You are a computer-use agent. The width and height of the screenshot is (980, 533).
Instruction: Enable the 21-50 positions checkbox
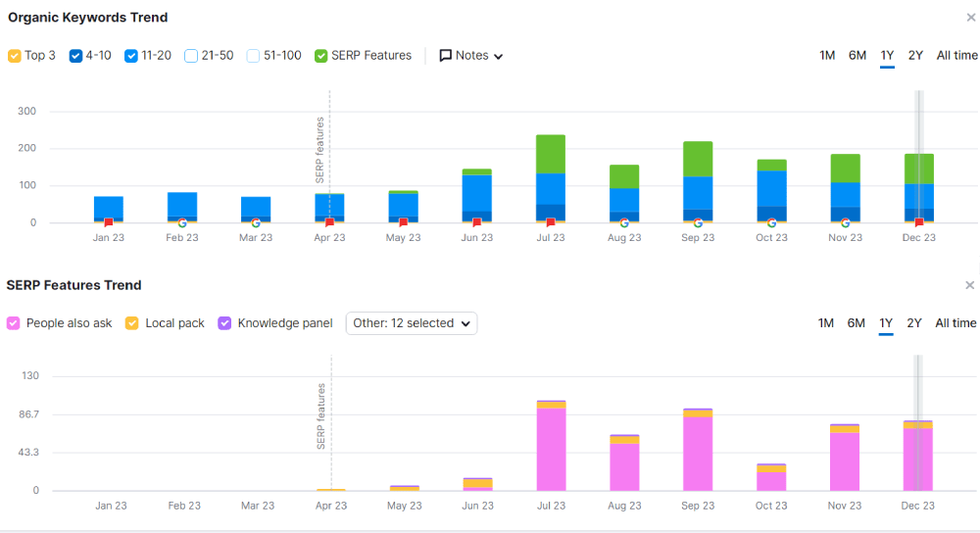[191, 56]
